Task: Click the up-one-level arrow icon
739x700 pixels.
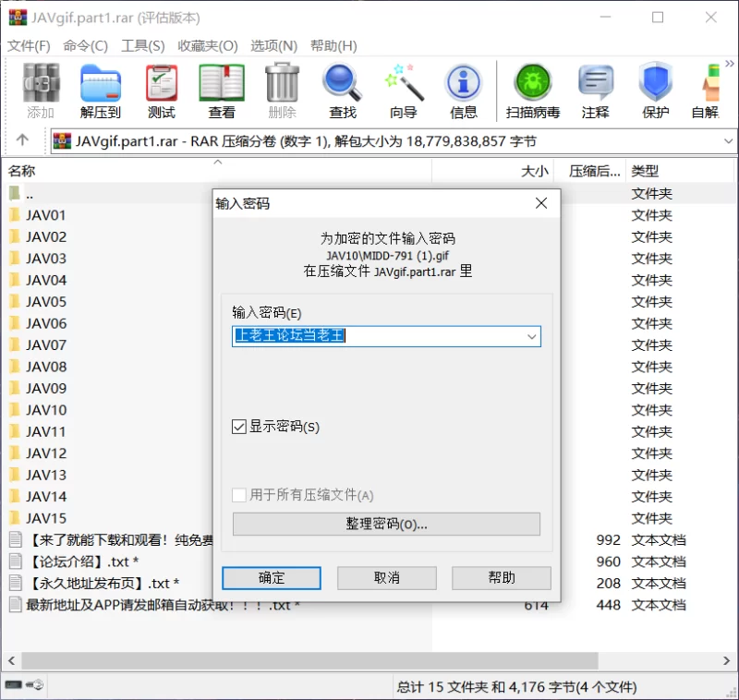Action: tap(22, 139)
